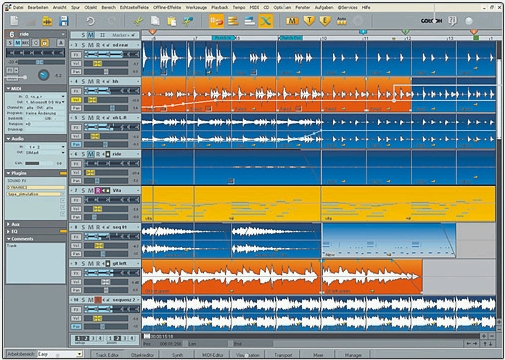Open the ride track name dropdown in left panel

pos(63,34)
